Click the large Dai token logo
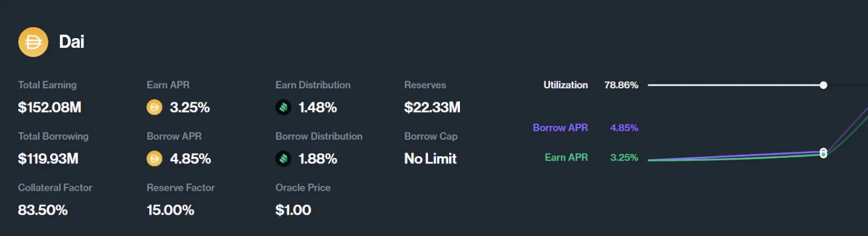 pos(33,42)
